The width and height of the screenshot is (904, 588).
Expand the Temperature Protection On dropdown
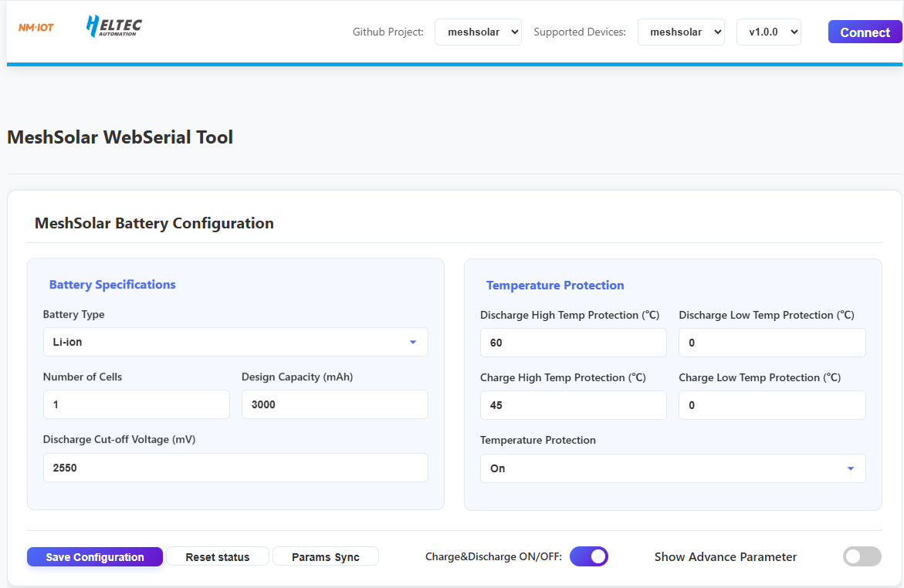[x=672, y=468]
